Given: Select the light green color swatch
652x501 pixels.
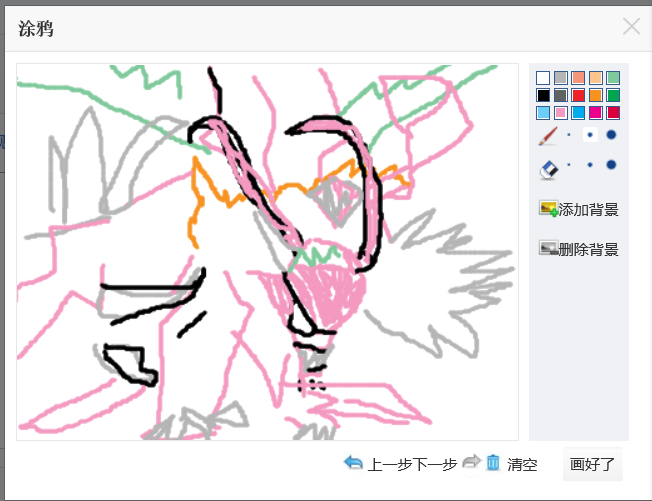Looking at the screenshot, I should [x=613, y=78].
